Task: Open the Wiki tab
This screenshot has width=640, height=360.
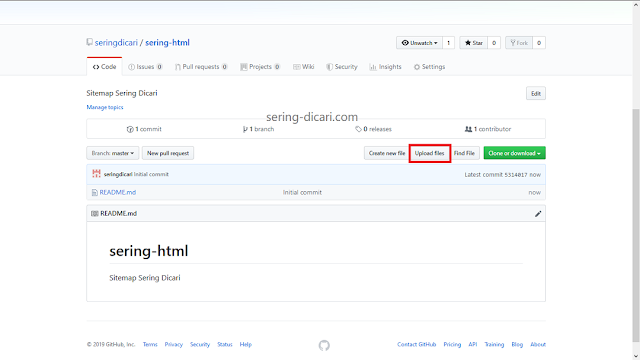Action: tap(304, 67)
